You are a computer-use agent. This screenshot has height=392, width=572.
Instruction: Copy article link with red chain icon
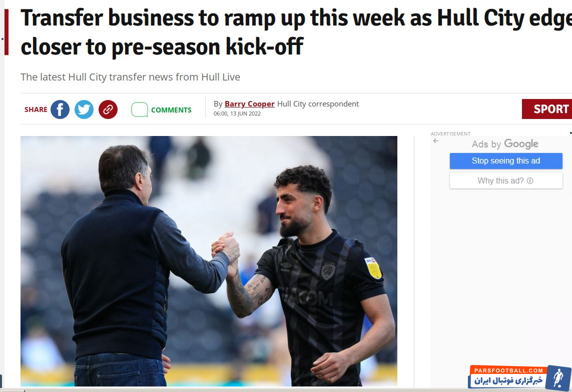click(x=108, y=109)
